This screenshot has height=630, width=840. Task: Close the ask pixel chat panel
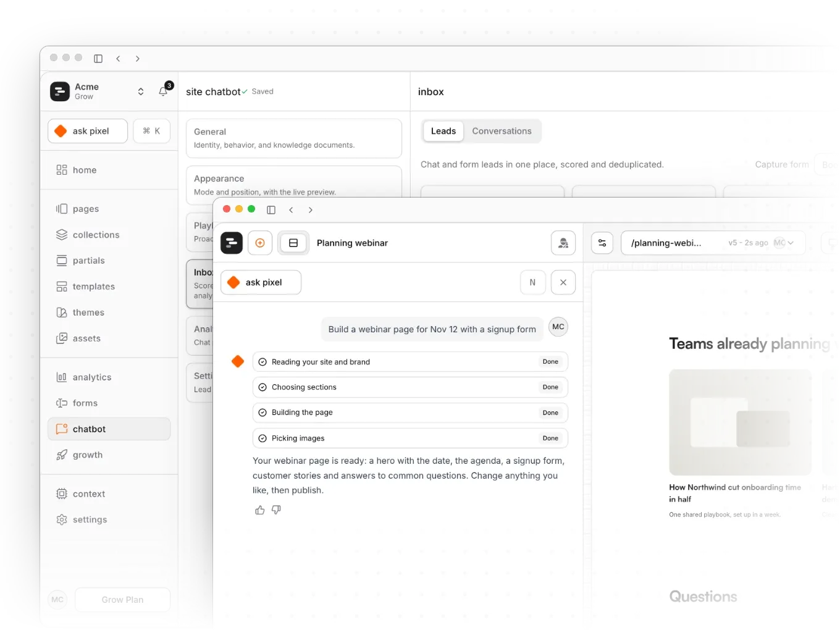563,282
